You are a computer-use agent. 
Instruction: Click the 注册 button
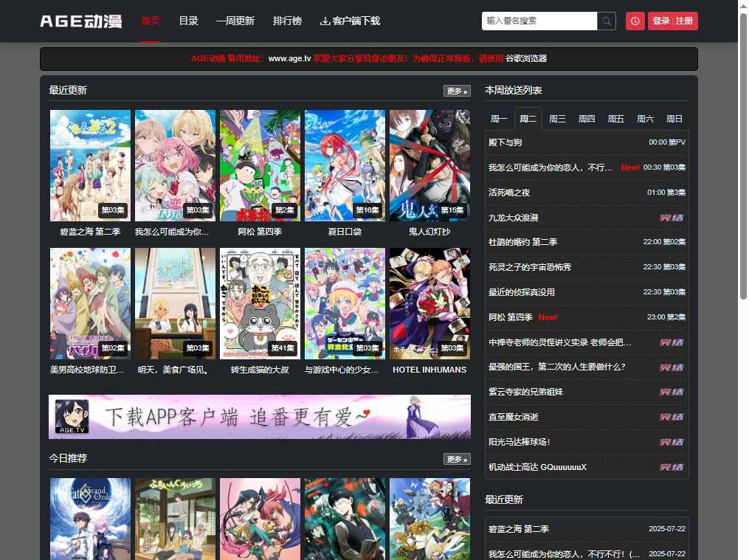(x=684, y=21)
